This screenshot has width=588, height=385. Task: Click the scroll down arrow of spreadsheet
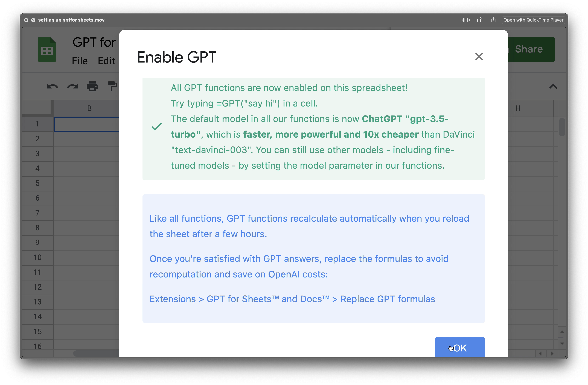[x=562, y=343]
